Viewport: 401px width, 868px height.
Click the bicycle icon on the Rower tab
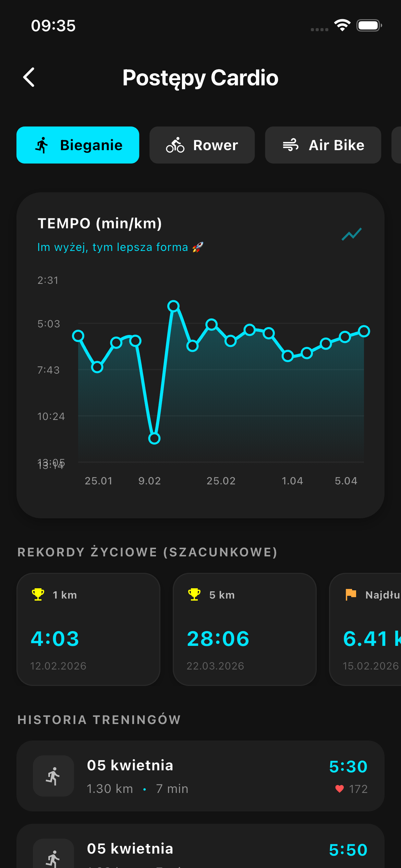pyautogui.click(x=175, y=145)
